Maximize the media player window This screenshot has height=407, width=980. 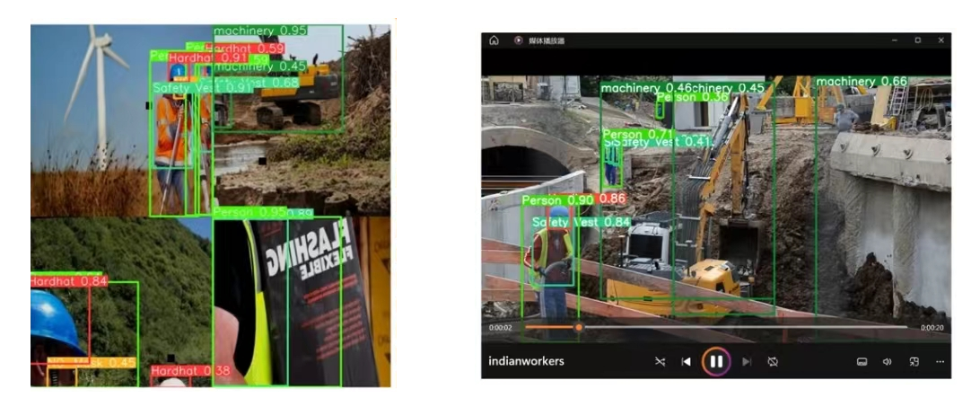click(917, 40)
